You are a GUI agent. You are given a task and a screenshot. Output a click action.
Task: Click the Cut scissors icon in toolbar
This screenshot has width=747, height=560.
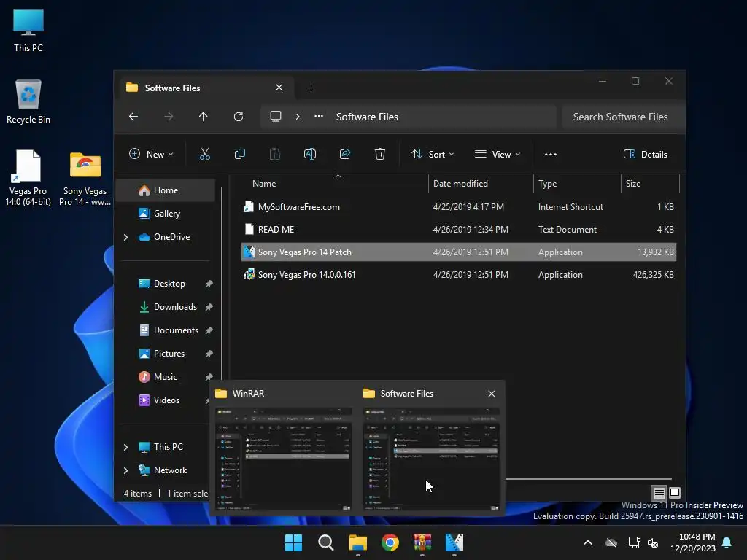(204, 154)
